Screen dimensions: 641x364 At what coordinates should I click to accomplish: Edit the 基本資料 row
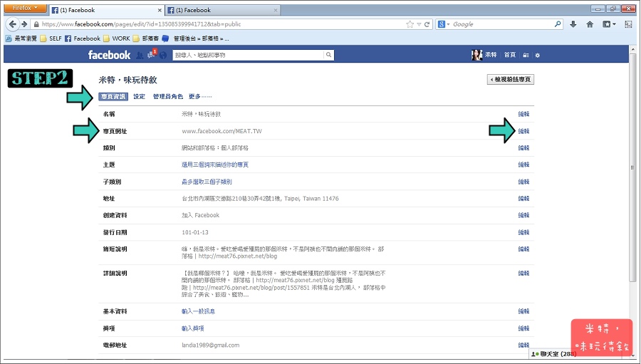523,311
